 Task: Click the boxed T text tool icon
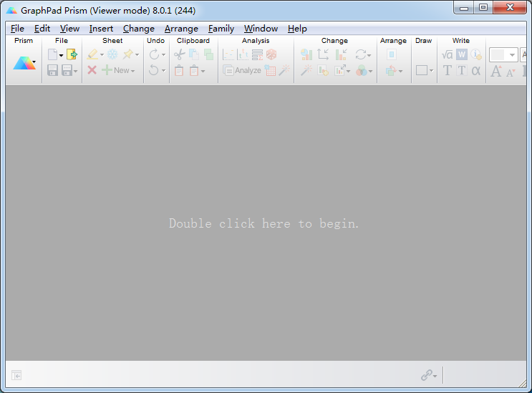click(x=461, y=71)
